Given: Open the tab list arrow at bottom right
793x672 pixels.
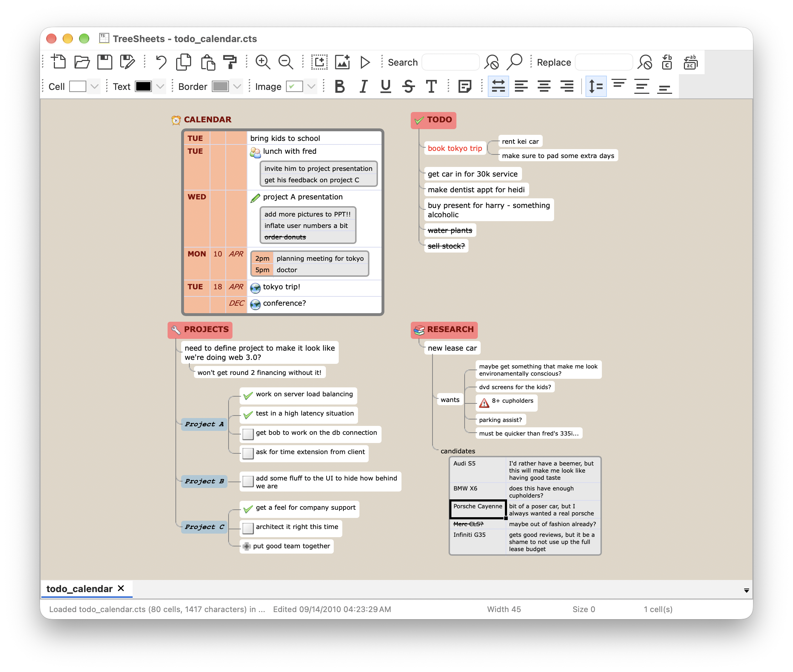Looking at the screenshot, I should point(746,590).
